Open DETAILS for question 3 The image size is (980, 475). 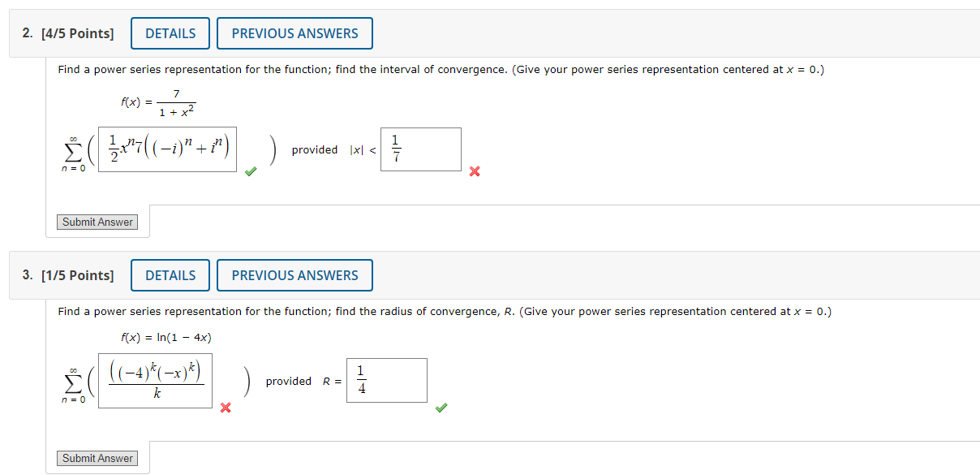coord(170,275)
